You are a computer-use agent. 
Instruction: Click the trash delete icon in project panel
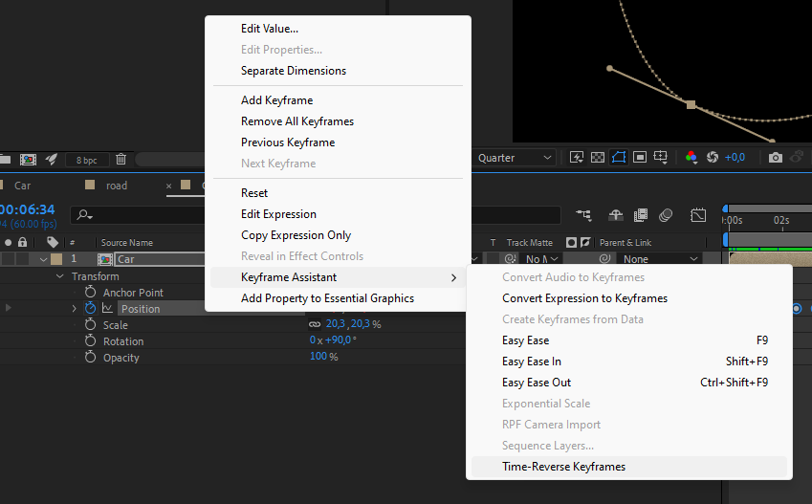[121, 159]
